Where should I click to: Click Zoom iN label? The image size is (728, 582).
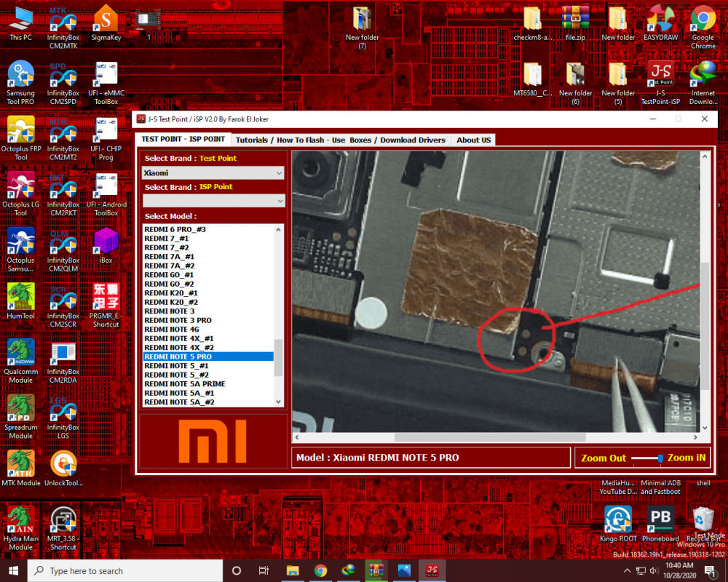[x=687, y=458]
